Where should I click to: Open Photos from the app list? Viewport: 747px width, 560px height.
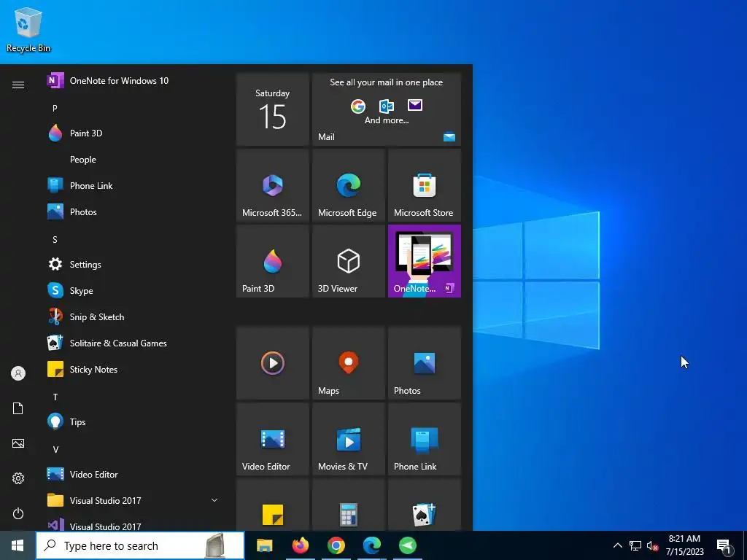(x=133, y=212)
